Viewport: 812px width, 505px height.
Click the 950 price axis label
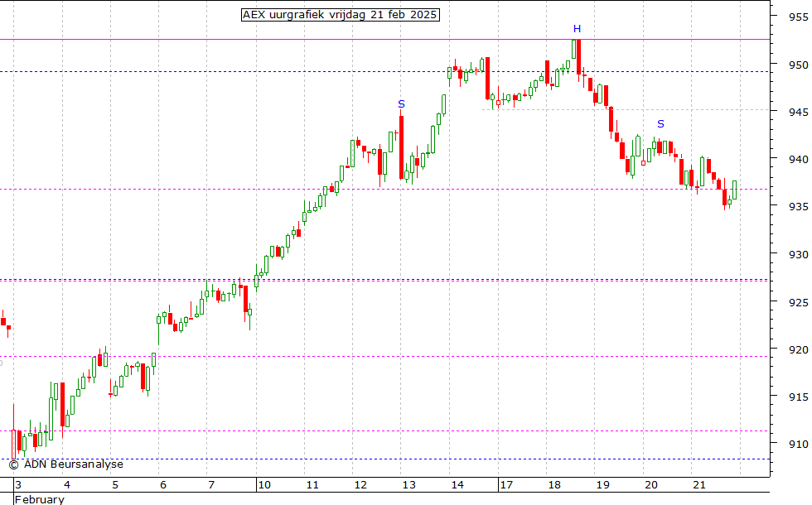[798, 65]
